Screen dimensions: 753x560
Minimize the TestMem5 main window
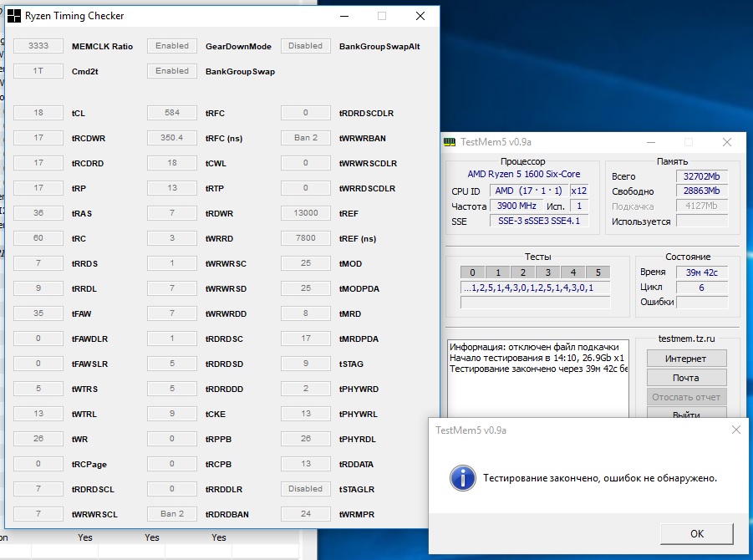[651, 142]
